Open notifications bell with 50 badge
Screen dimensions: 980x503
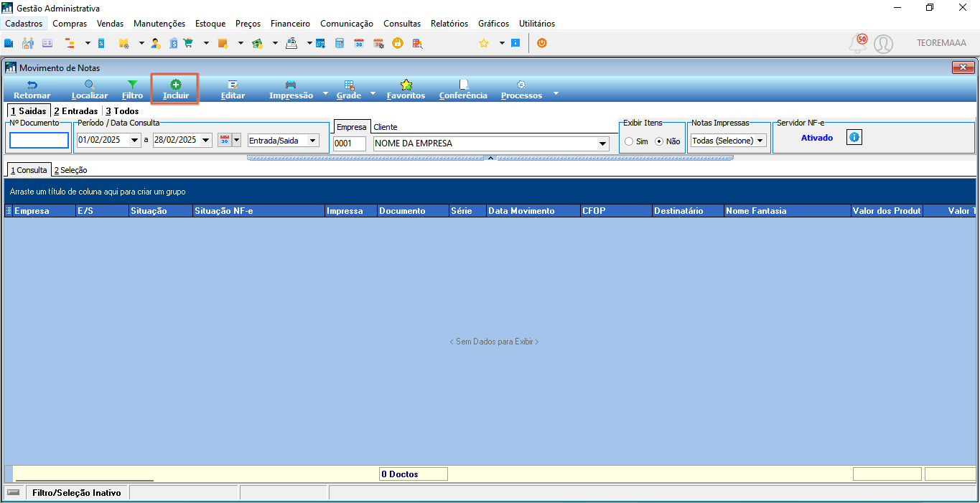pos(858,44)
